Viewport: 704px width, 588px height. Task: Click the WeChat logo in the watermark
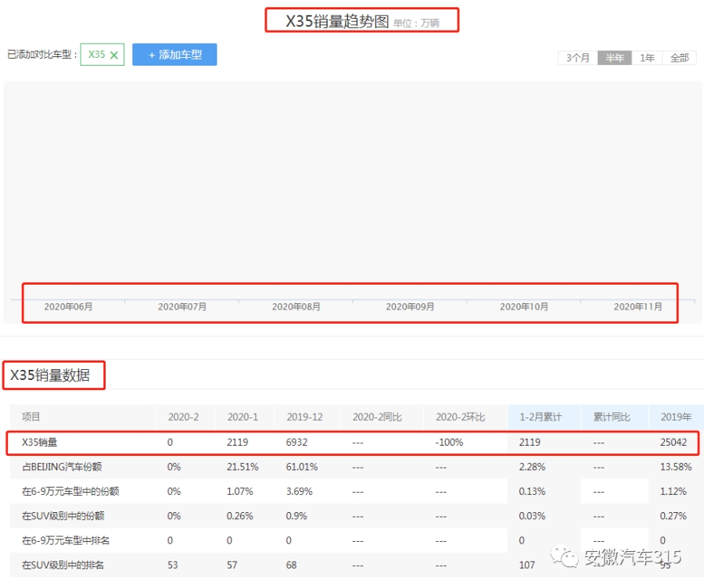tap(566, 557)
